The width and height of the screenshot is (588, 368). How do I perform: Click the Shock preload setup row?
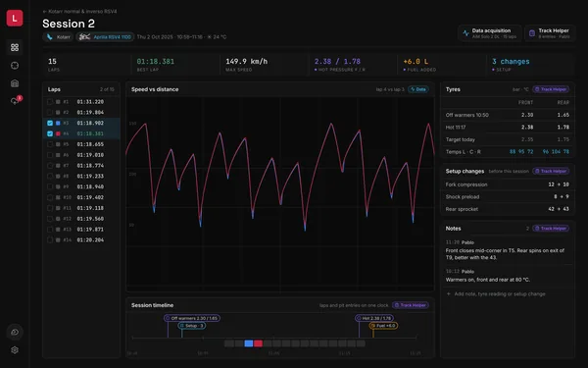click(x=508, y=197)
